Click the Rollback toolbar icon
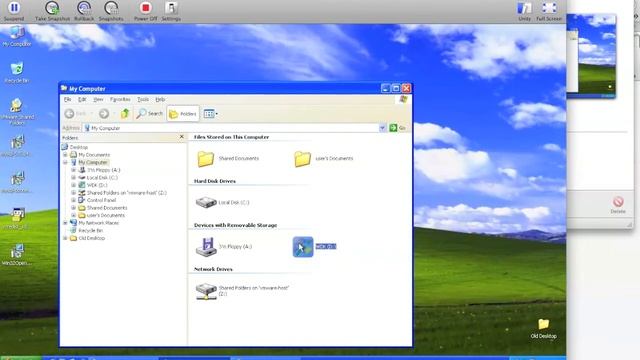 click(x=84, y=11)
